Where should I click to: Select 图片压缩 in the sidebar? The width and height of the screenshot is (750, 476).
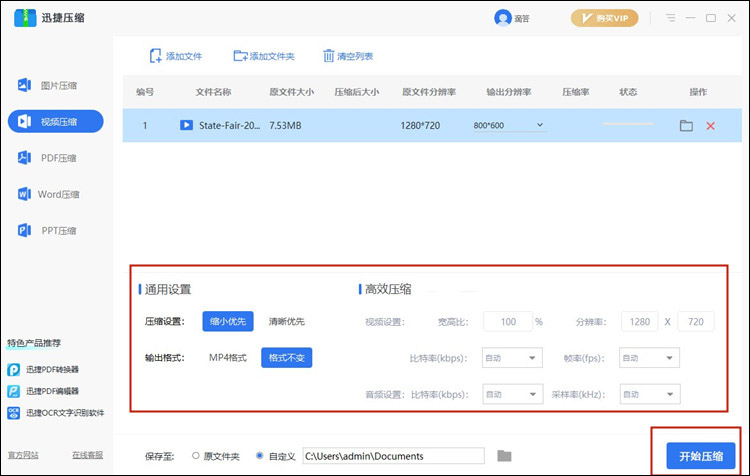pos(55,85)
